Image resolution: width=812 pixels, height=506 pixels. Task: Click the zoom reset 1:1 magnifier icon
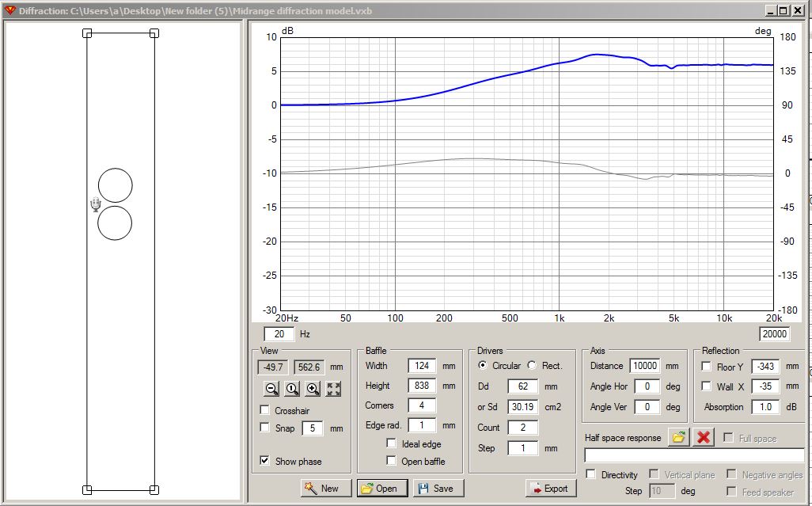pos(292,389)
